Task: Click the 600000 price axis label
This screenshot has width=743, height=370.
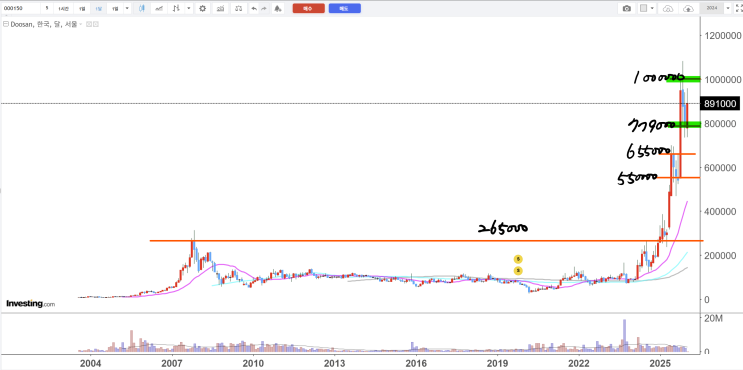Action: click(720, 168)
